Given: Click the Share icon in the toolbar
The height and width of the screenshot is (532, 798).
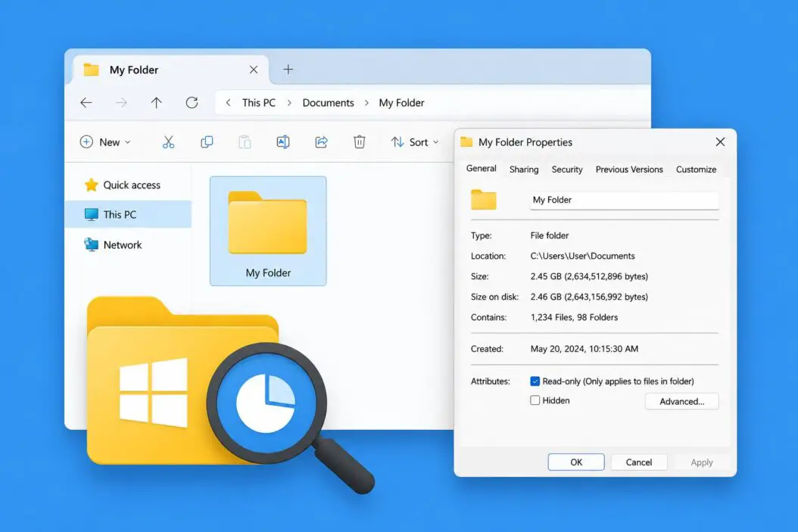Looking at the screenshot, I should (321, 142).
